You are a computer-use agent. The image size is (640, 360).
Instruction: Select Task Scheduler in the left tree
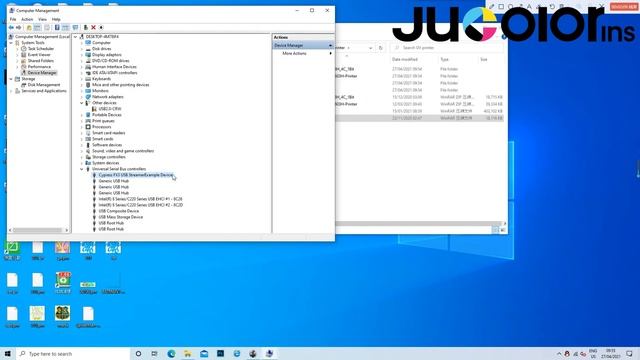[41, 49]
